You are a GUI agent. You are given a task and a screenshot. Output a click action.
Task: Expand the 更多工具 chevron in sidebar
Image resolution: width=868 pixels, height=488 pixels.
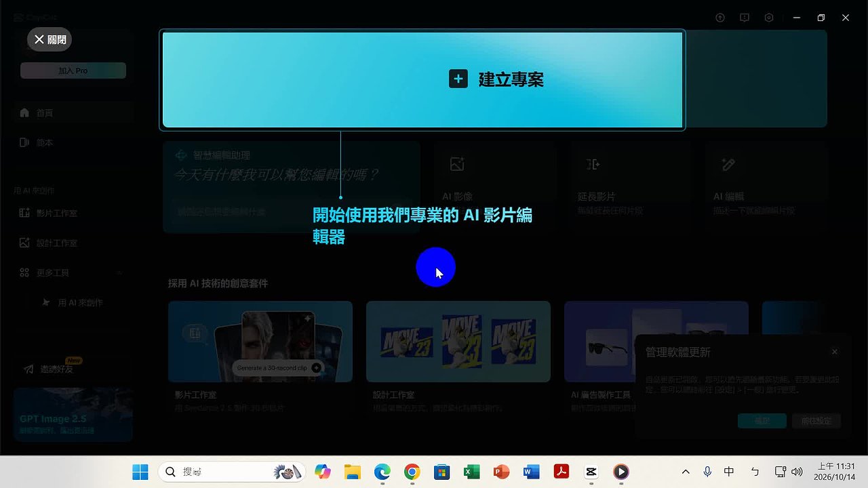(x=120, y=272)
